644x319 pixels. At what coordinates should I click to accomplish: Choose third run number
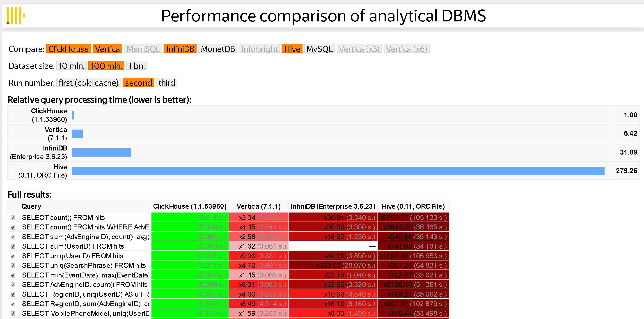(x=167, y=83)
